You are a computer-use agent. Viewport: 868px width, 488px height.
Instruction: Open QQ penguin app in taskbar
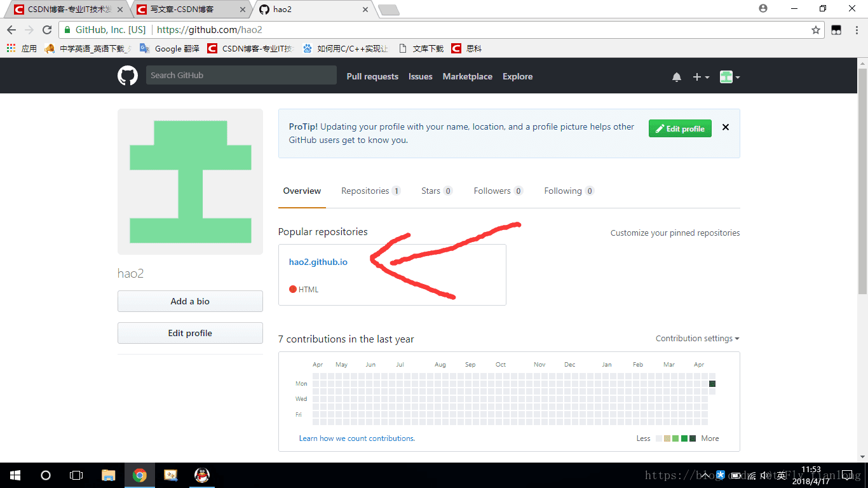click(202, 475)
